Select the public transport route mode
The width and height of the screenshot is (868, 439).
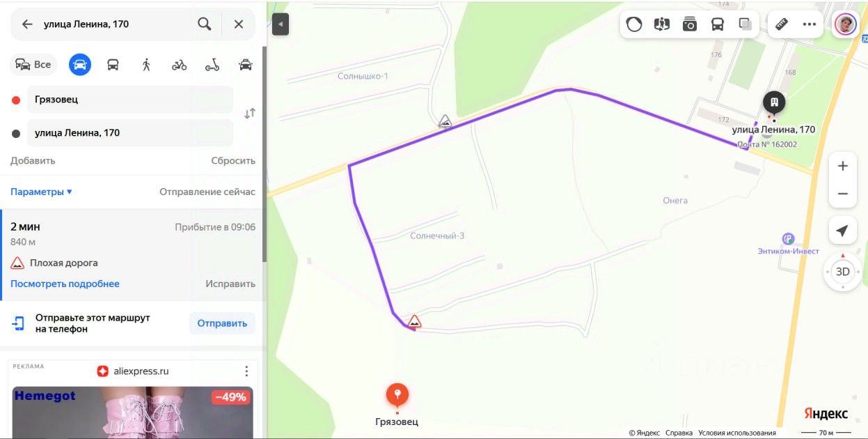(x=113, y=65)
